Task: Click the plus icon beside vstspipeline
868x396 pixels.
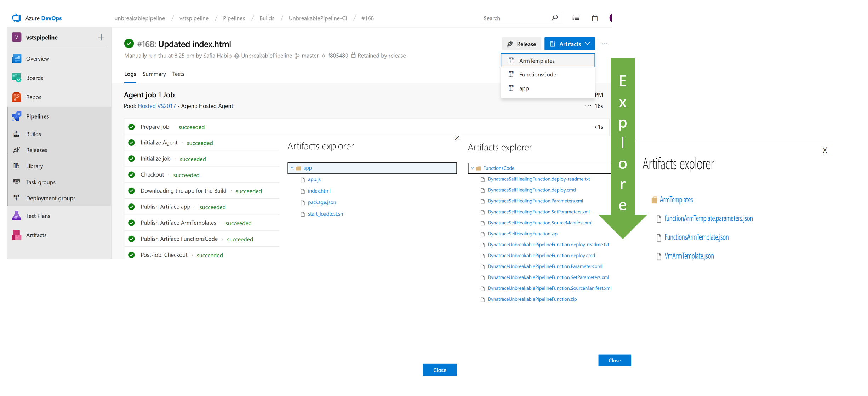Action: (101, 37)
